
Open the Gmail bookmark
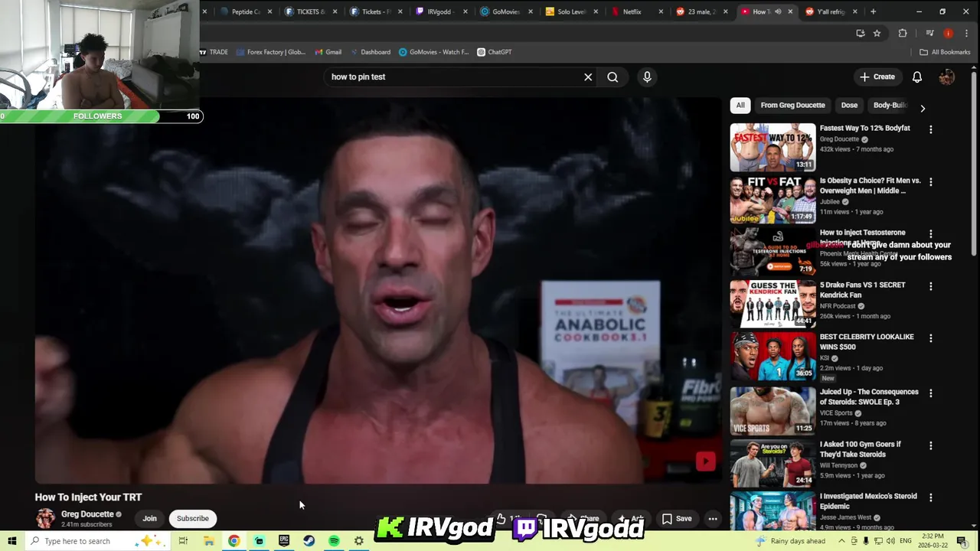(327, 52)
